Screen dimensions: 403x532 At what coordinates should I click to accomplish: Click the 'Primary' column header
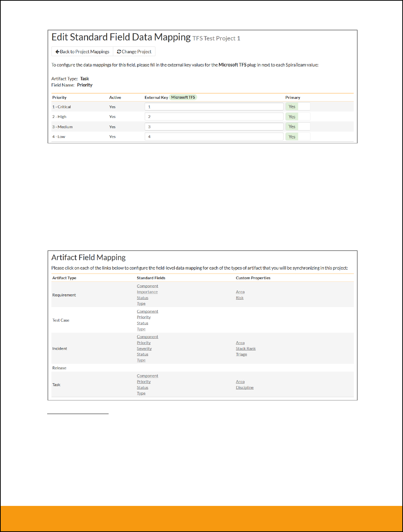[293, 98]
